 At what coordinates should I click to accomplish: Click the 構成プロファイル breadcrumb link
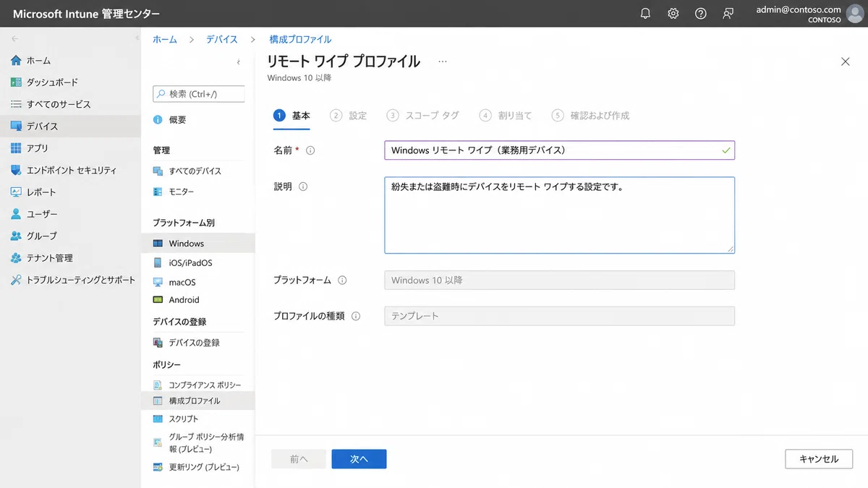point(300,40)
